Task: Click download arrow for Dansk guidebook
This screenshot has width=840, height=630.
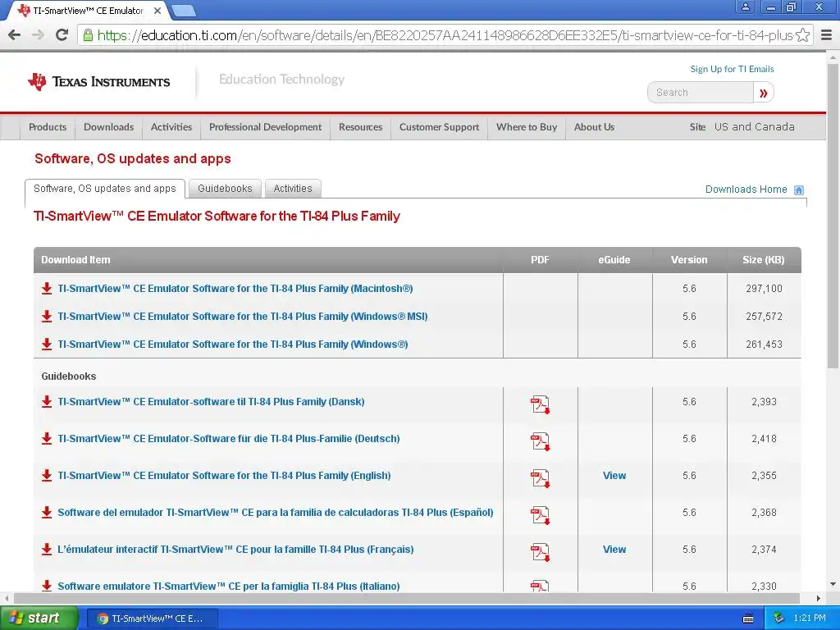Action: coord(47,401)
